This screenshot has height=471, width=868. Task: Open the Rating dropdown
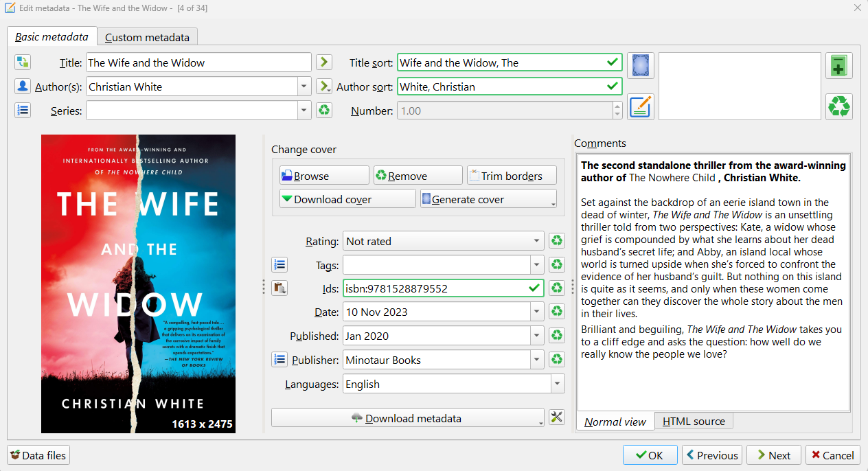coord(537,241)
